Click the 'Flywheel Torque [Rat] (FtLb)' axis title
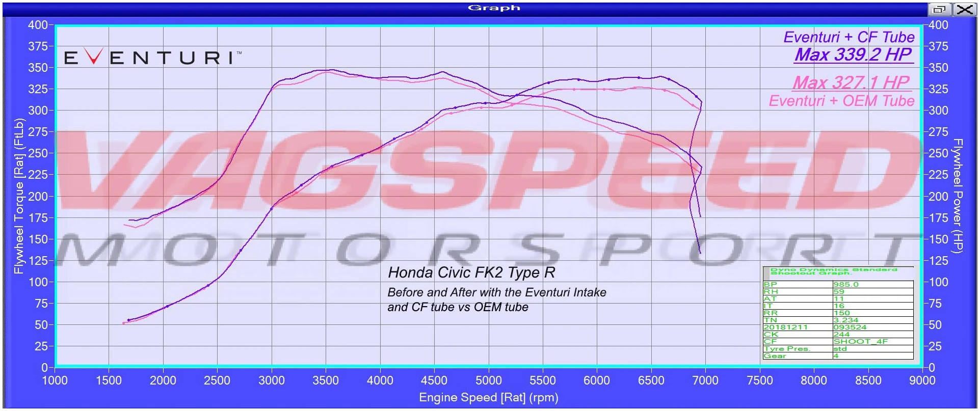Screen dimensions: 980x411 (19, 196)
